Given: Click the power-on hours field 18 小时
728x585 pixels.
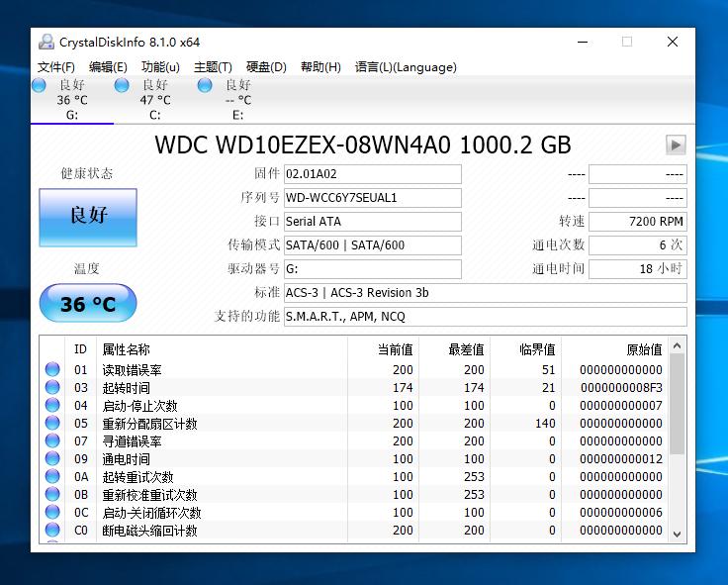Looking at the screenshot, I should click(x=637, y=269).
